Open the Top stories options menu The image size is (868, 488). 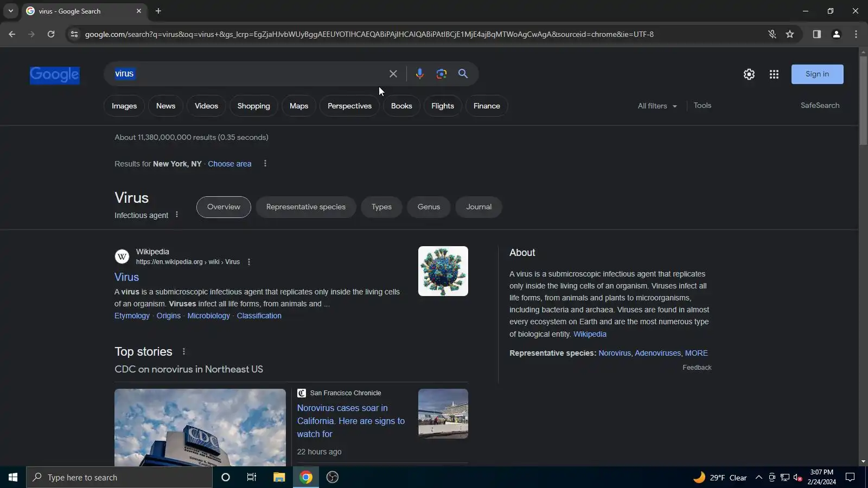184,351
